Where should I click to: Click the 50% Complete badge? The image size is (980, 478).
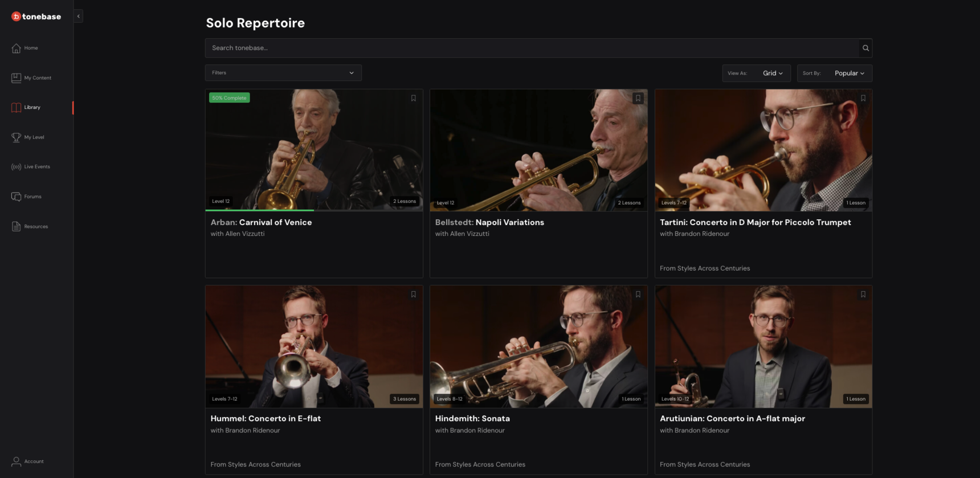pos(229,98)
